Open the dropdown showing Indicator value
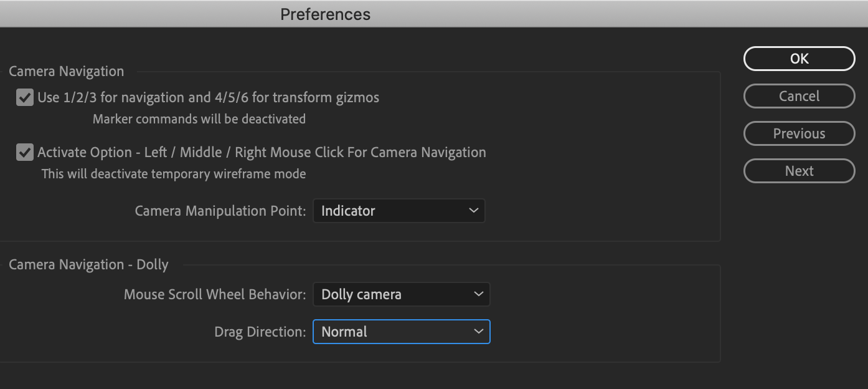868x389 pixels. pyautogui.click(x=399, y=211)
